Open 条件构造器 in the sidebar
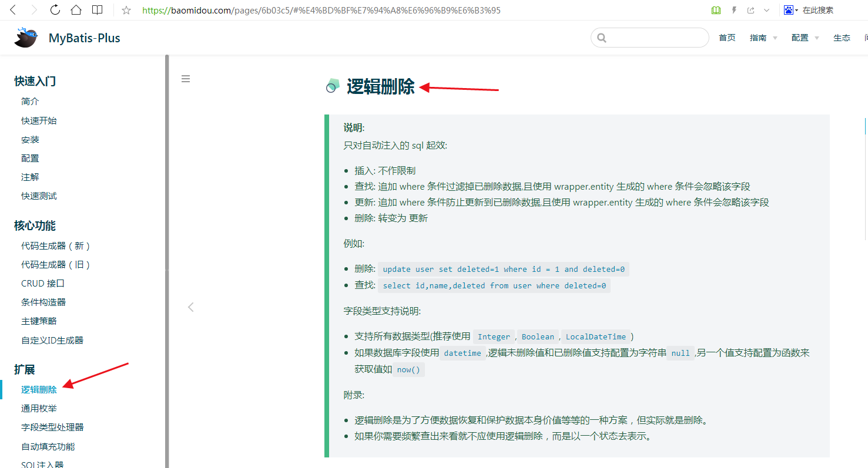868x468 pixels. point(43,302)
